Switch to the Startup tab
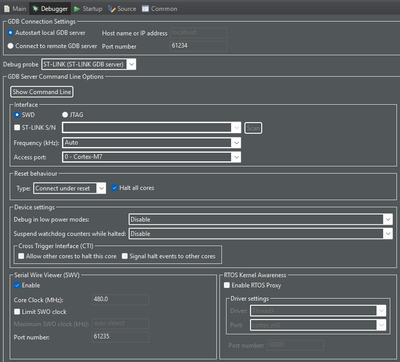This screenshot has height=362, width=400. 88,9
